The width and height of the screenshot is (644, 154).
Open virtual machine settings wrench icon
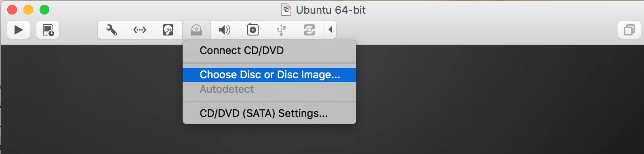click(x=112, y=30)
